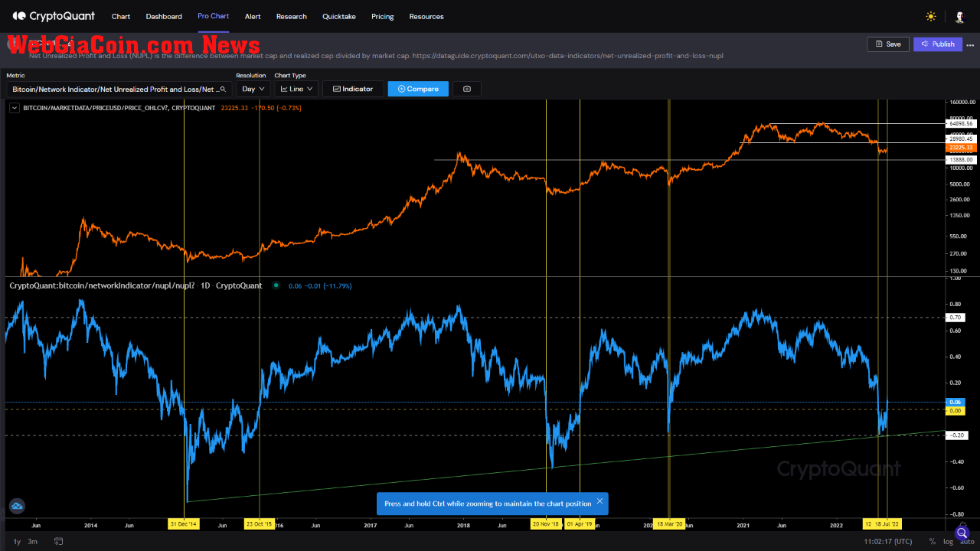This screenshot has width=980, height=551.
Task: Click the blue zoom magnifier icon
Action: click(x=962, y=533)
